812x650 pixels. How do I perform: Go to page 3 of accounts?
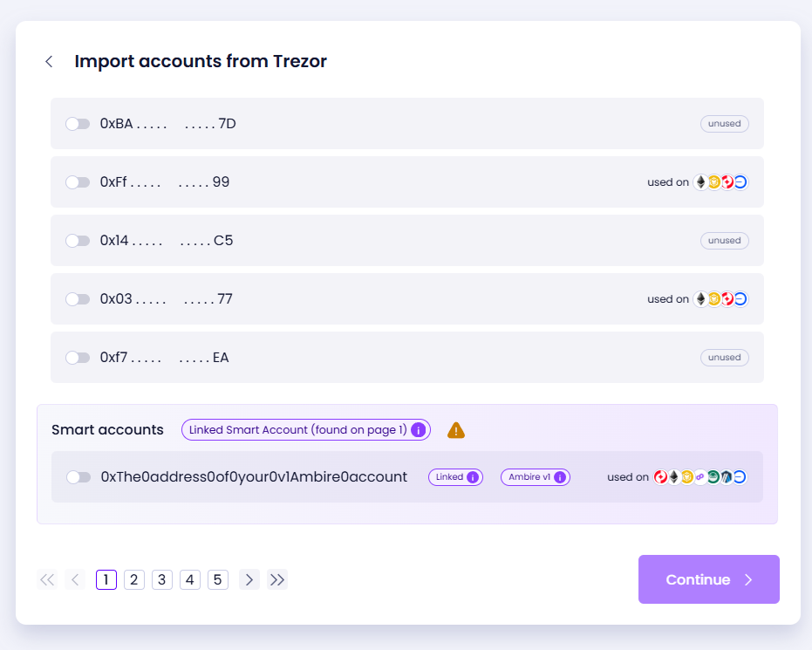[x=162, y=579]
